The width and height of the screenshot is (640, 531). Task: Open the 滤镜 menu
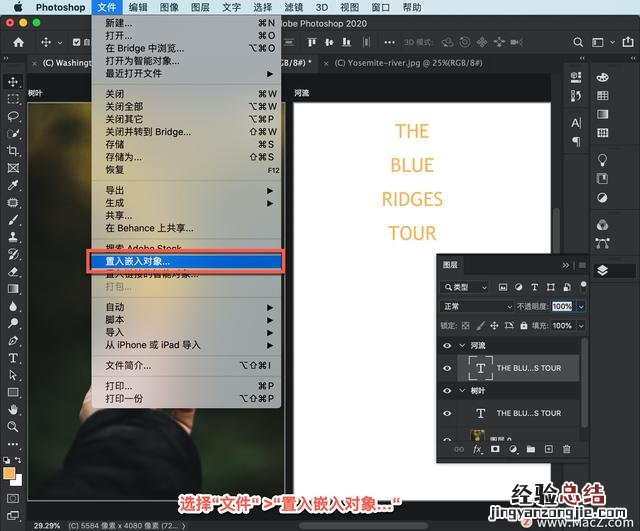pos(293,7)
